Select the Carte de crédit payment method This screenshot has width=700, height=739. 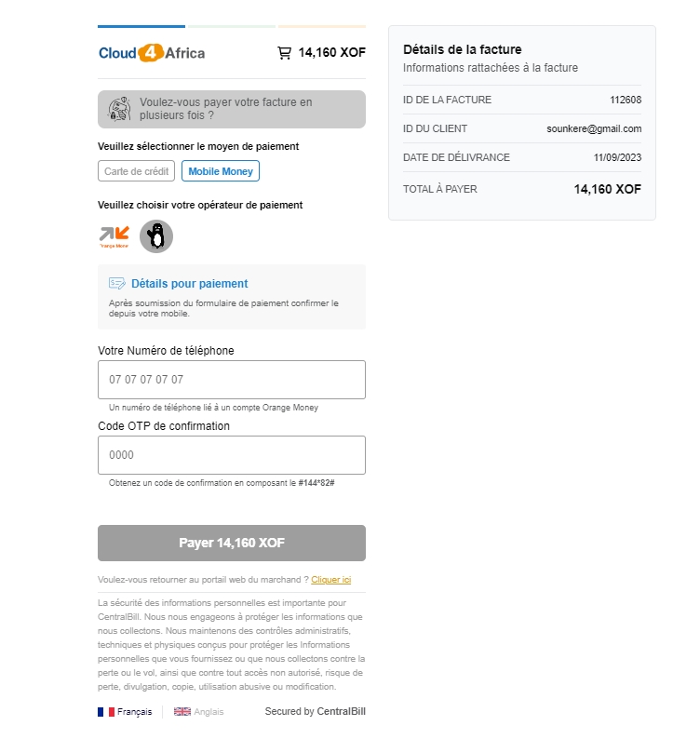pos(137,171)
